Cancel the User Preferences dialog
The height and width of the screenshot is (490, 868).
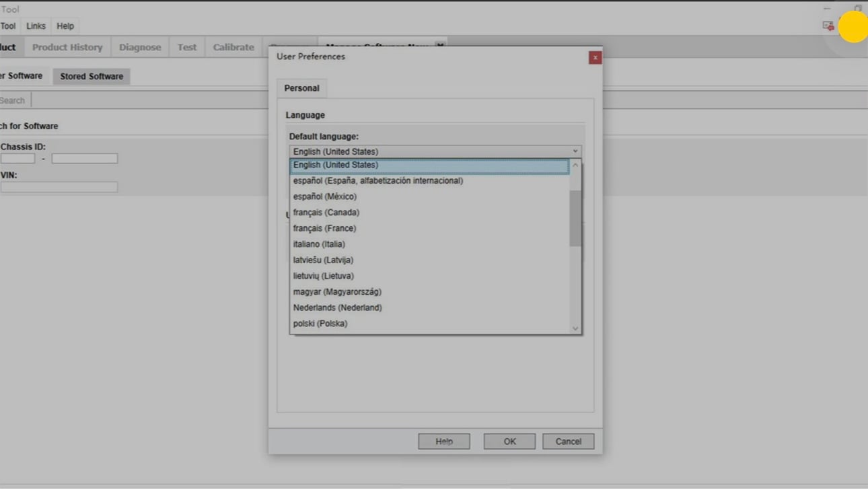click(568, 442)
